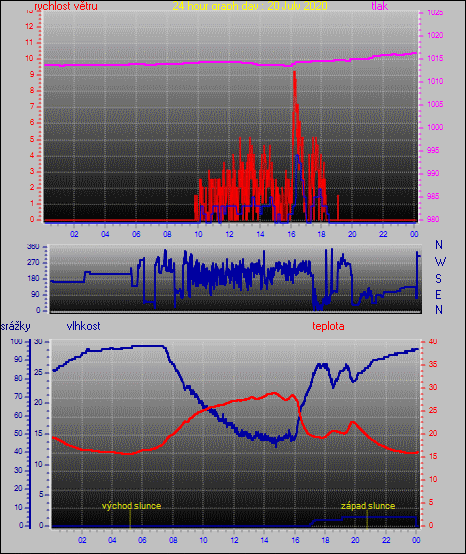Click the 'vlhkost' humidity label
Image resolution: width=466 pixels, height=554 pixels.
pos(83,326)
